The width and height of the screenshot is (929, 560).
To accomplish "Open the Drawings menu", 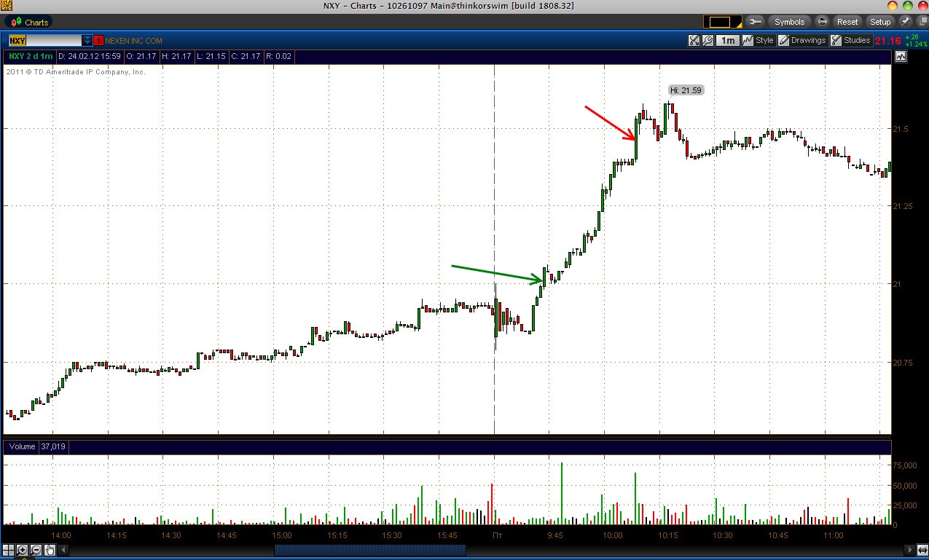I will click(802, 41).
